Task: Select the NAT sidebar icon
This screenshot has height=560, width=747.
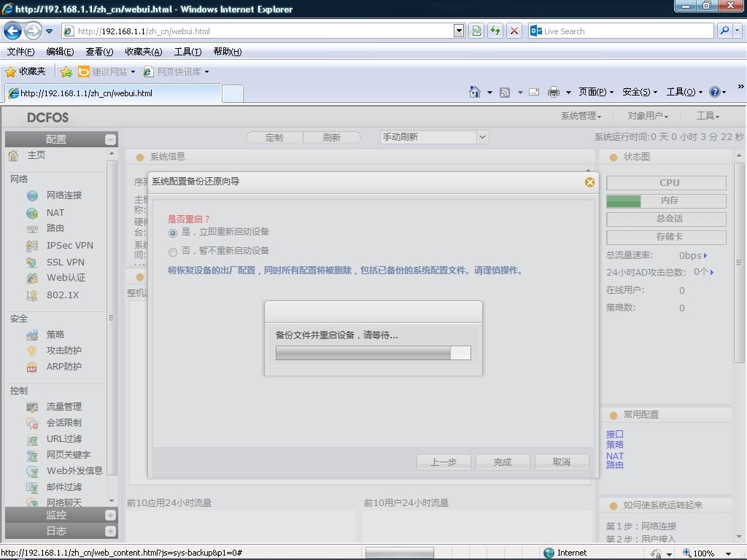Action: click(32, 213)
